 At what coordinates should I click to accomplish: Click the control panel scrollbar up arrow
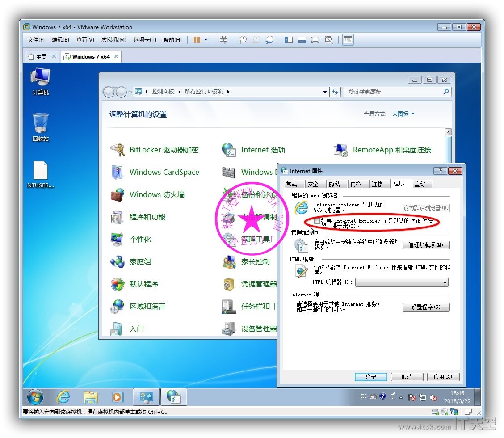tap(448, 132)
